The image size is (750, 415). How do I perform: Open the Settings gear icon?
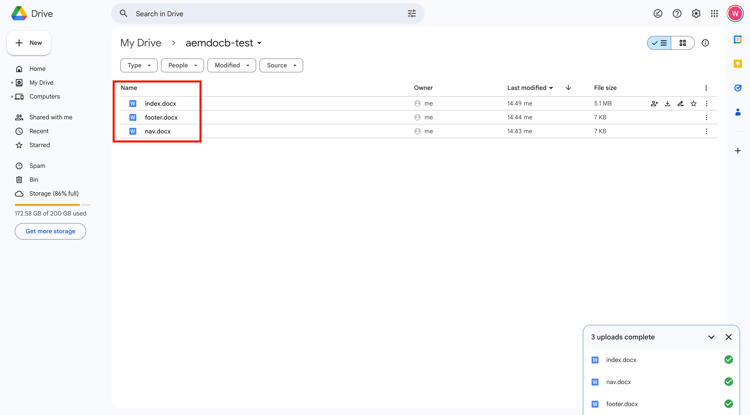point(696,13)
